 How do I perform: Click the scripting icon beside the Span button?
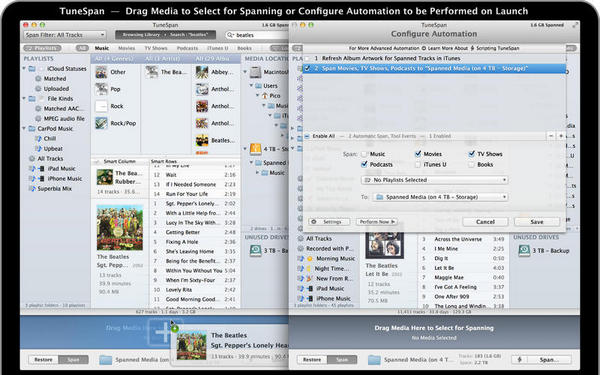(519, 360)
